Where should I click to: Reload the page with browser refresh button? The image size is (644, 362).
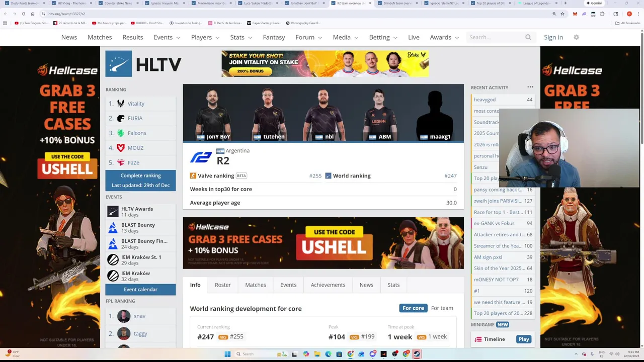[23, 14]
